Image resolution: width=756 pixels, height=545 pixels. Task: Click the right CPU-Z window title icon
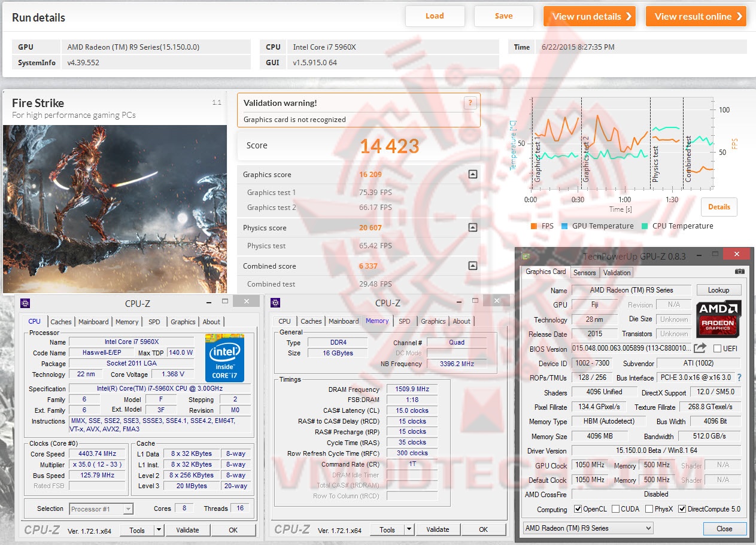pyautogui.click(x=275, y=303)
